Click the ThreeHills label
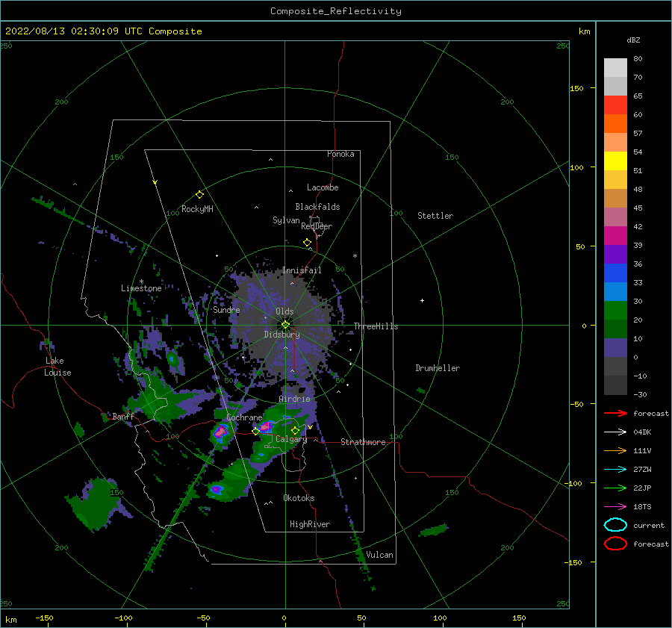This screenshot has height=628, width=672. 376,326
